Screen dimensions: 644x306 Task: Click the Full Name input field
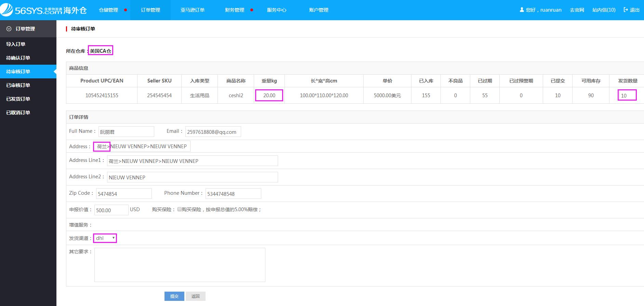[126, 132]
